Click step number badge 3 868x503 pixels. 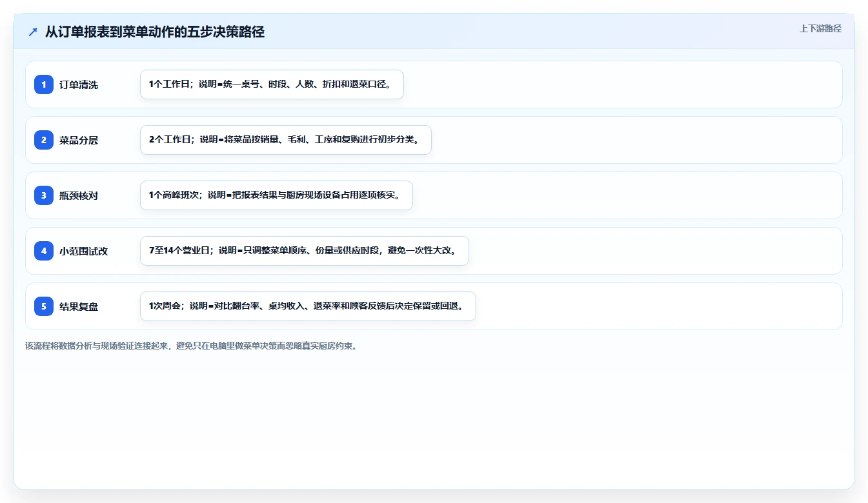point(44,195)
